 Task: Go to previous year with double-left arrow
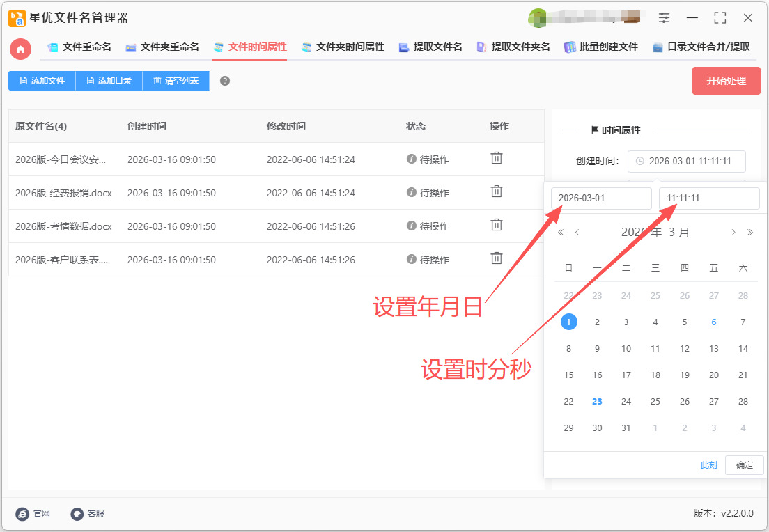561,233
